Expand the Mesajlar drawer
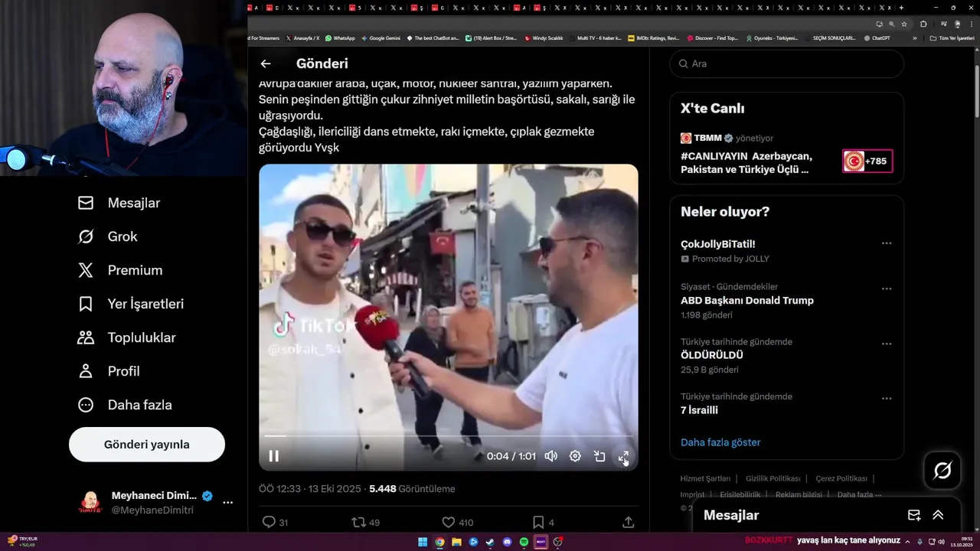This screenshot has width=980, height=551. [x=938, y=515]
